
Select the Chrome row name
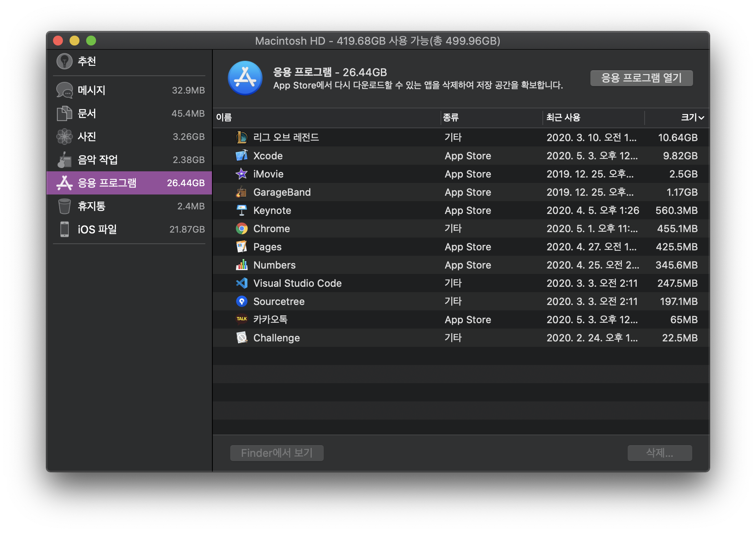click(272, 228)
